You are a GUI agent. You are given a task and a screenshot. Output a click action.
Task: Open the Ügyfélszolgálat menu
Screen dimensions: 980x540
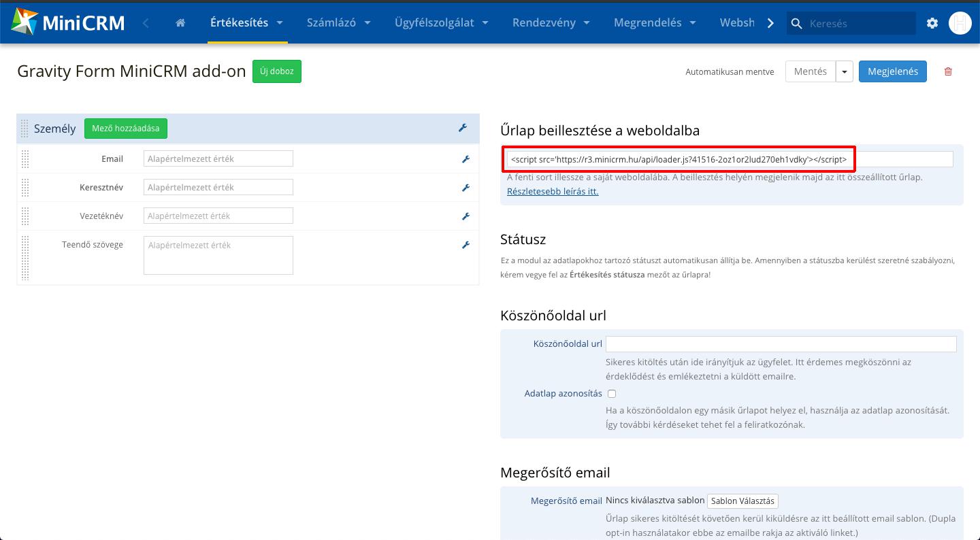[x=442, y=22]
